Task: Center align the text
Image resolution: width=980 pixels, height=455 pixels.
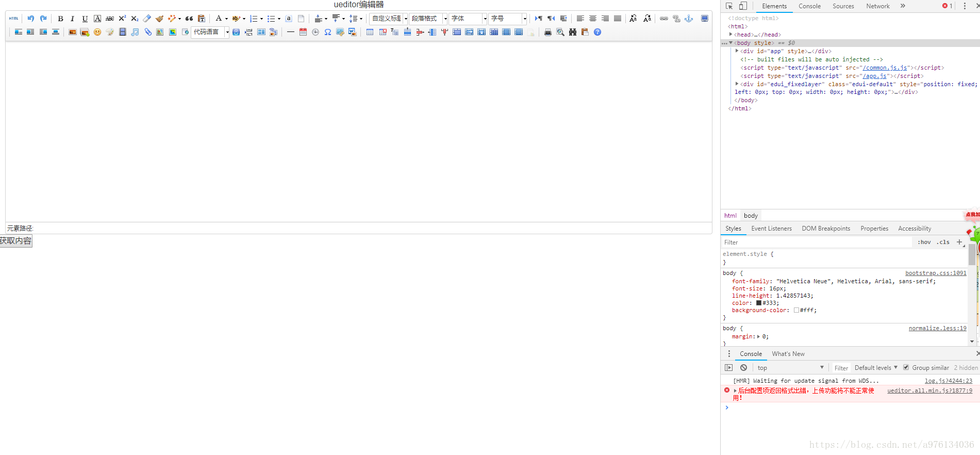Action: [592, 19]
